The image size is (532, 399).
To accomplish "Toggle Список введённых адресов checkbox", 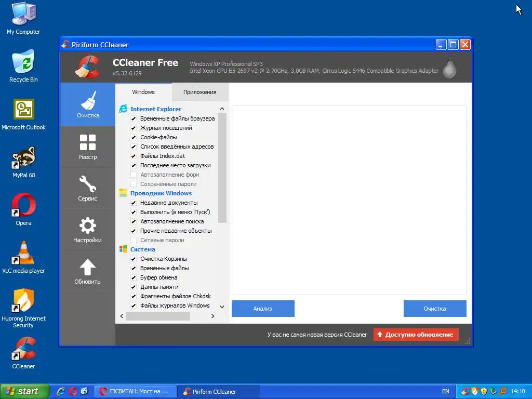I will pos(134,147).
